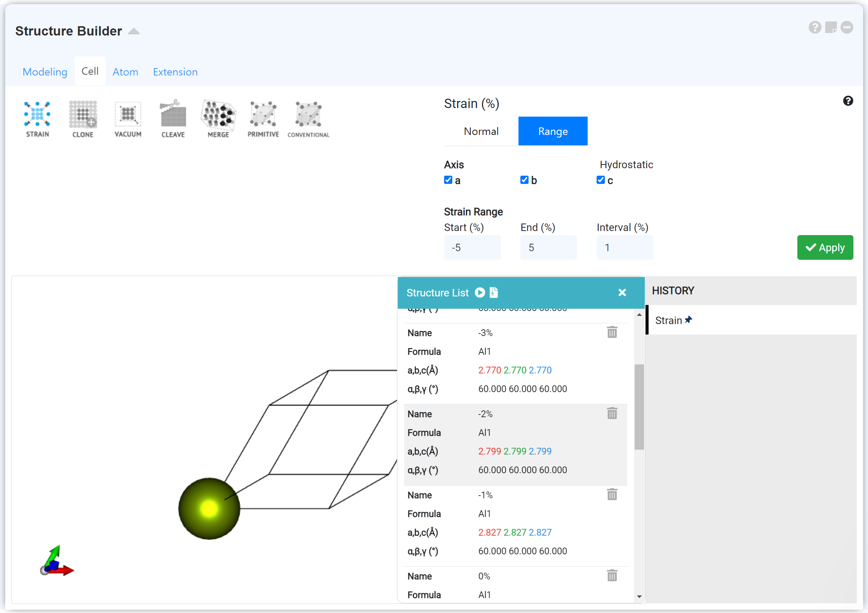Uncheck axis a checkbox
868x613 pixels.
[x=448, y=180]
